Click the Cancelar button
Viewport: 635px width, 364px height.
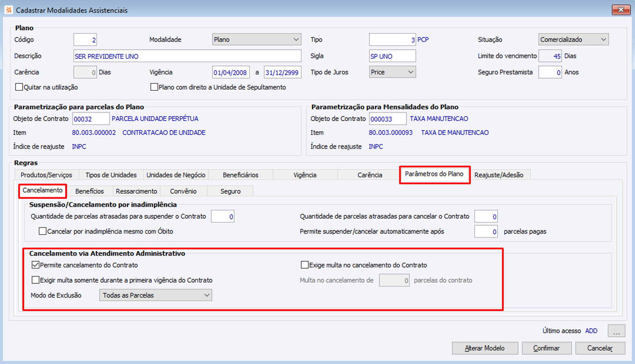click(600, 348)
